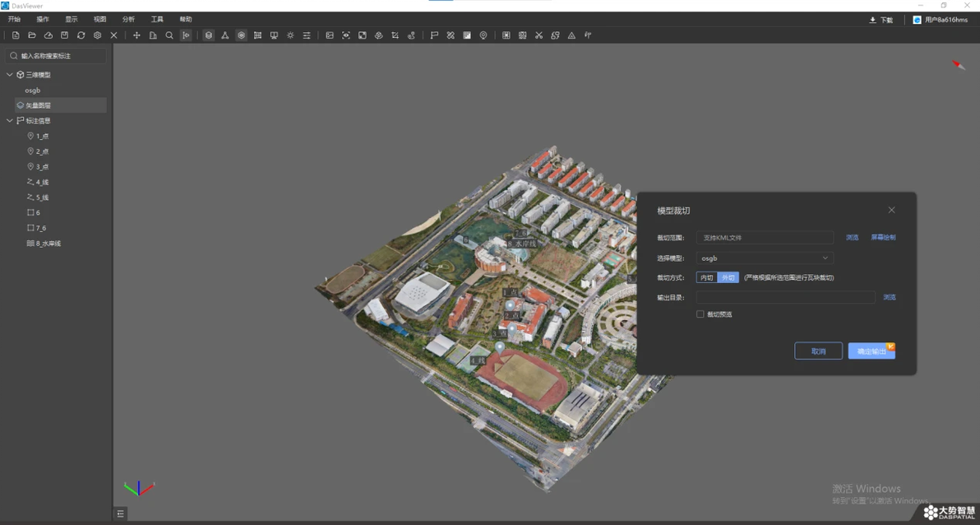This screenshot has width=980, height=525.
Task: Open the 工具 menu
Action: click(157, 19)
